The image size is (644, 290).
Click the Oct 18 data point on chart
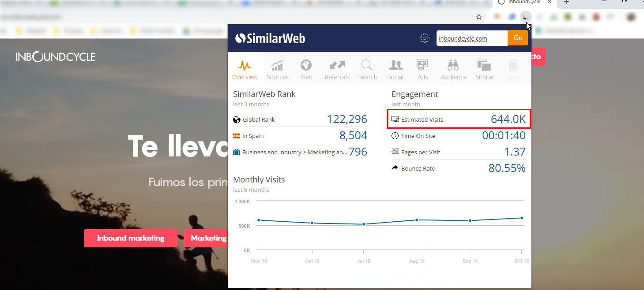[521, 218]
